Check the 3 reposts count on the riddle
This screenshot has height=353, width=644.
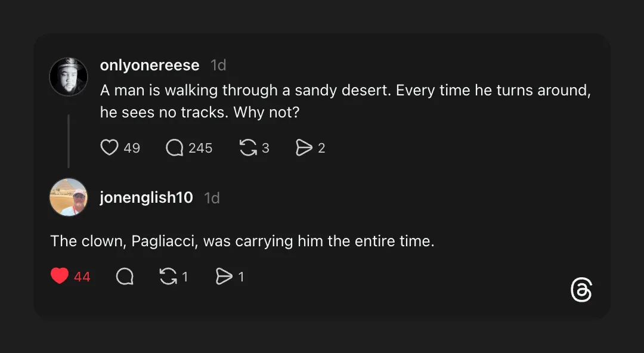[265, 148]
